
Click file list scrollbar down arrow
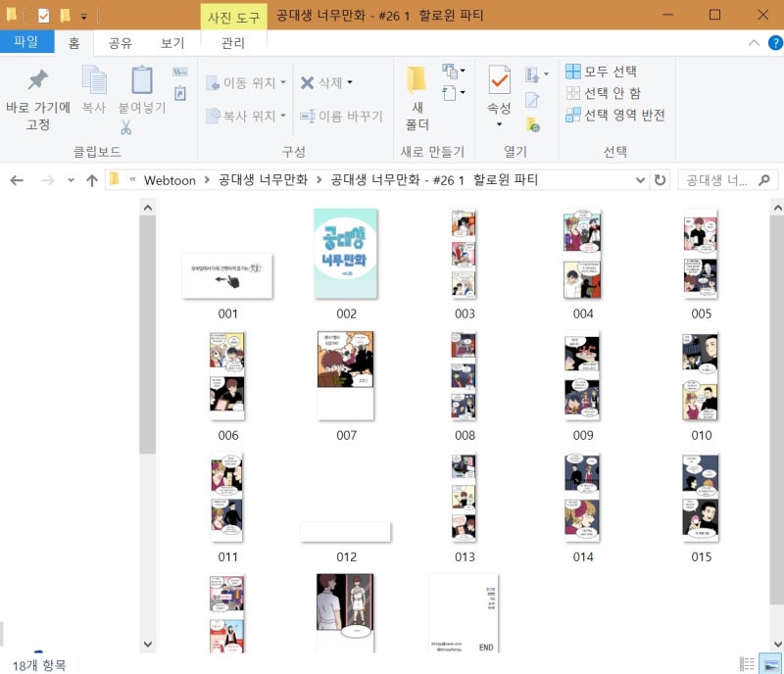[x=777, y=644]
